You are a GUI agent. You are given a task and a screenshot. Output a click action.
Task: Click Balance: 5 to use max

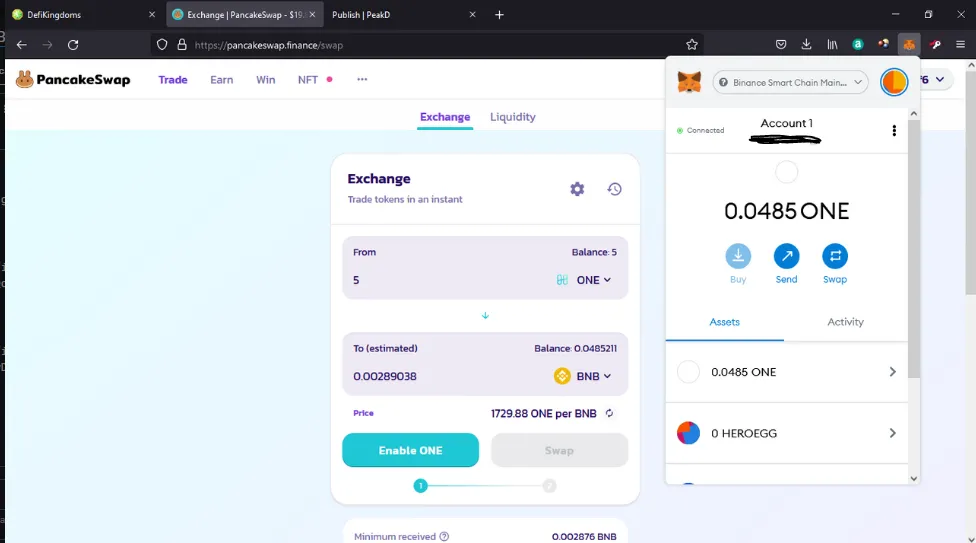pyautogui.click(x=594, y=252)
